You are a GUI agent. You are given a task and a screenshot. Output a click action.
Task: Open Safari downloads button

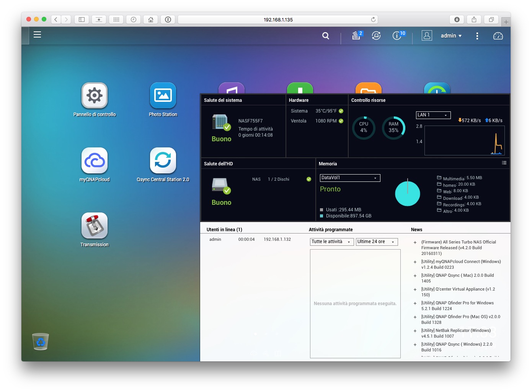[457, 20]
